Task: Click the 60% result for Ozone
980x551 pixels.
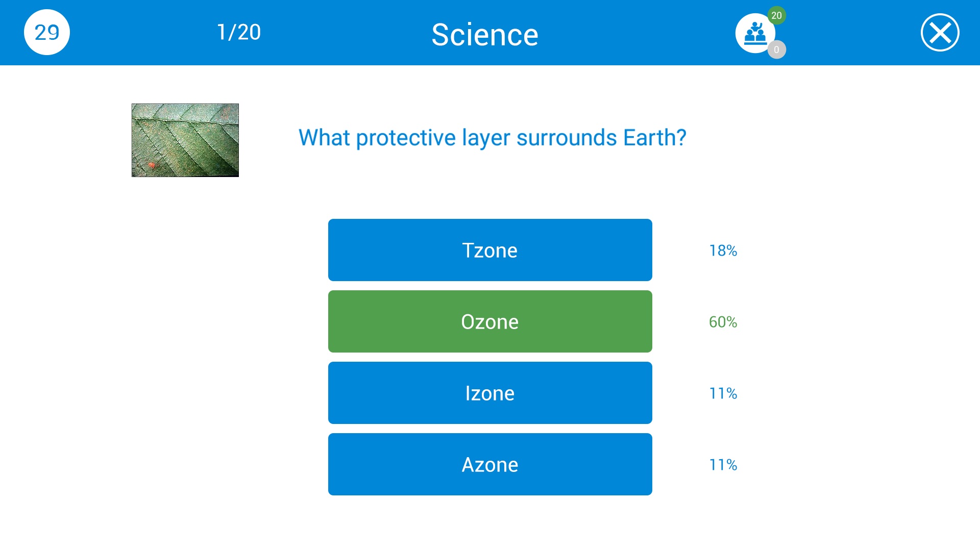Action: (723, 322)
